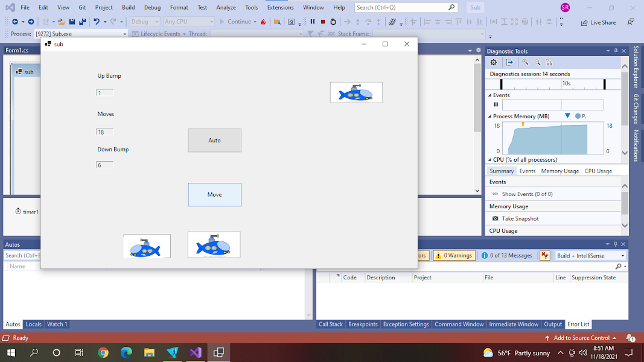Open Diagnostic Tools settings gear
Image resolution: width=644 pixels, height=362 pixels.
(494, 62)
